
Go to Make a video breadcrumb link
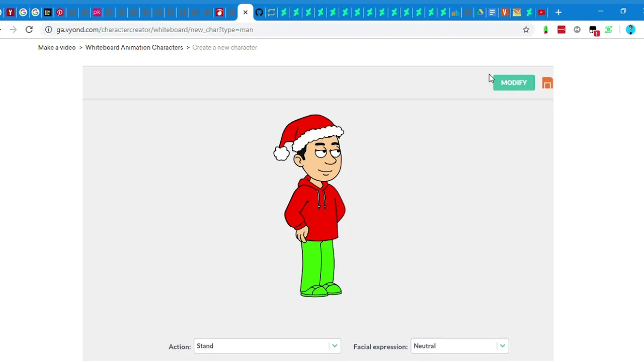(x=57, y=47)
